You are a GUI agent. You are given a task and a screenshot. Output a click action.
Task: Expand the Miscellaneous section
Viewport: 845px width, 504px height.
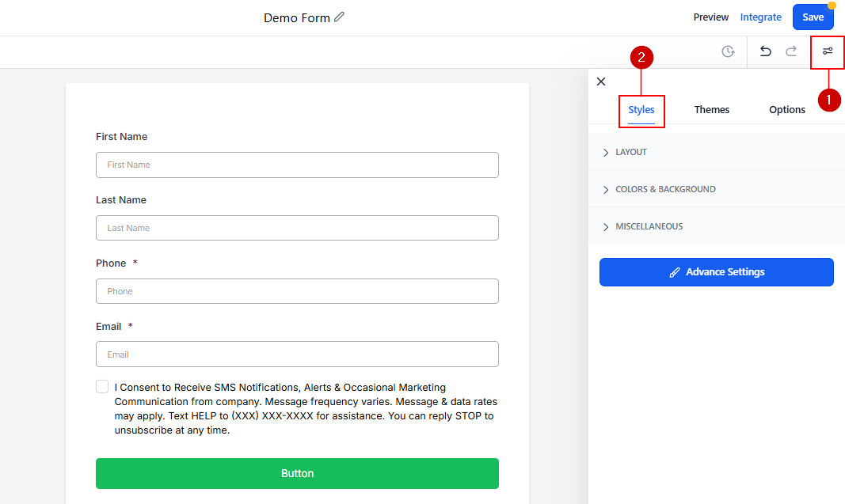click(x=648, y=226)
